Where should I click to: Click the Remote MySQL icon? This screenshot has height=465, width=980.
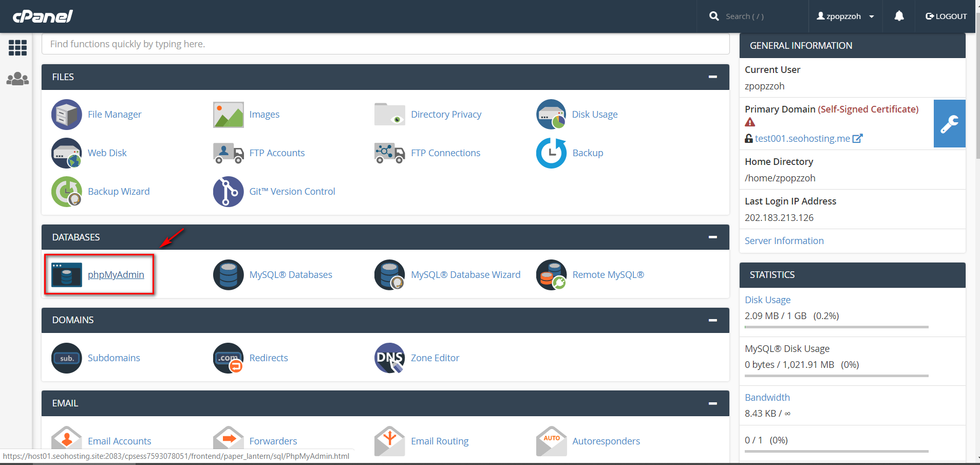click(551, 275)
